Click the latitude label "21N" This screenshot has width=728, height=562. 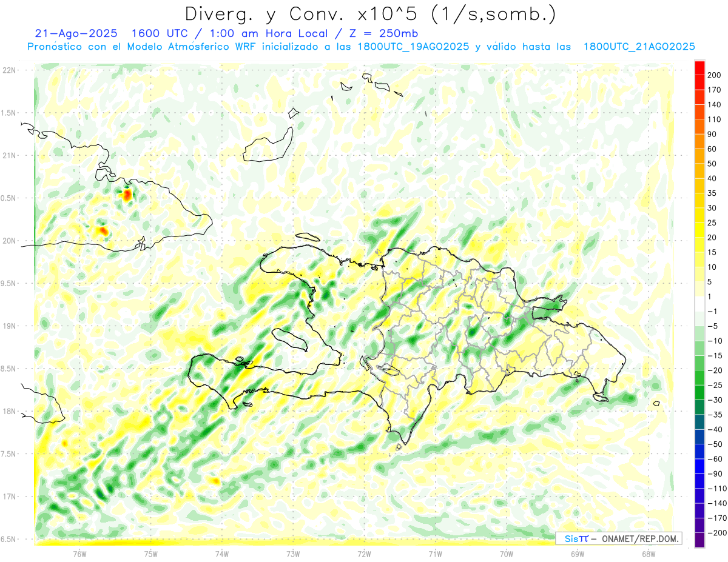point(9,156)
